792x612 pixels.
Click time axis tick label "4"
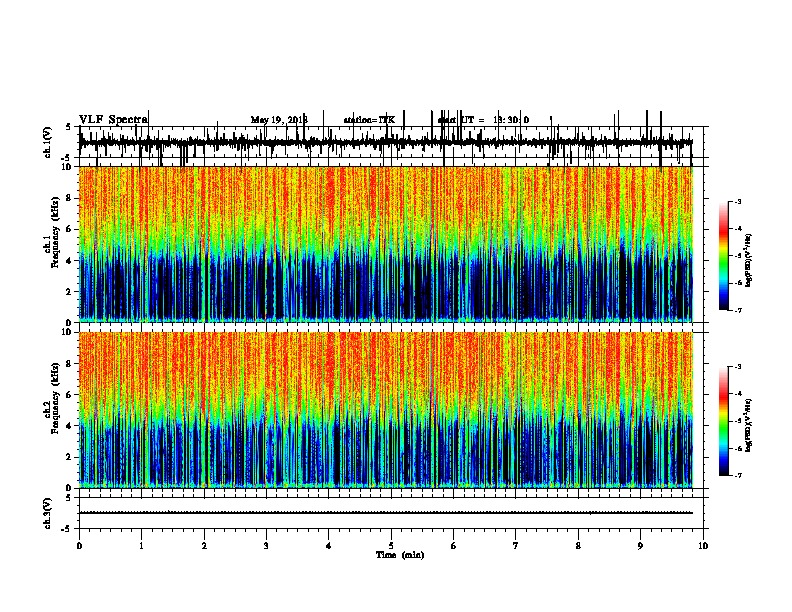click(328, 546)
